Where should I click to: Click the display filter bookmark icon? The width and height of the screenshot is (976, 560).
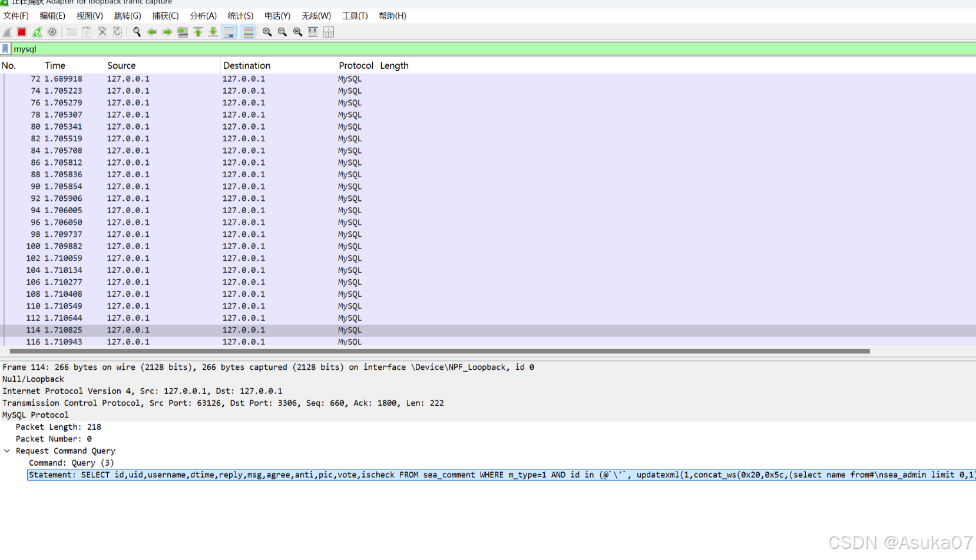click(5, 49)
